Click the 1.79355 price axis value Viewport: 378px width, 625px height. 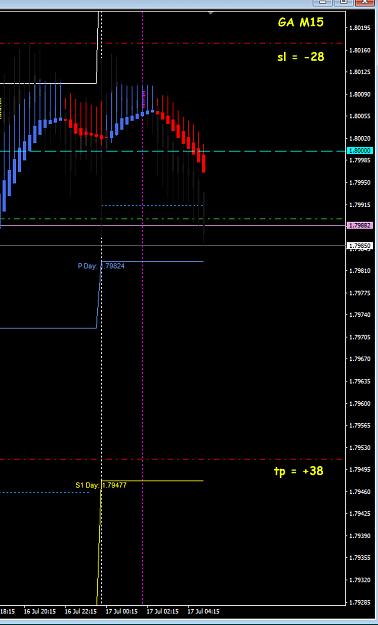coord(360,558)
